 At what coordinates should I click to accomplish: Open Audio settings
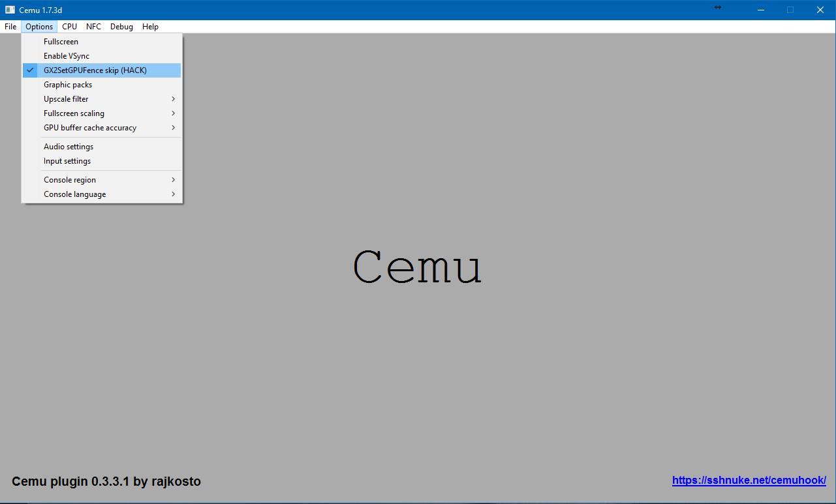pyautogui.click(x=102, y=147)
